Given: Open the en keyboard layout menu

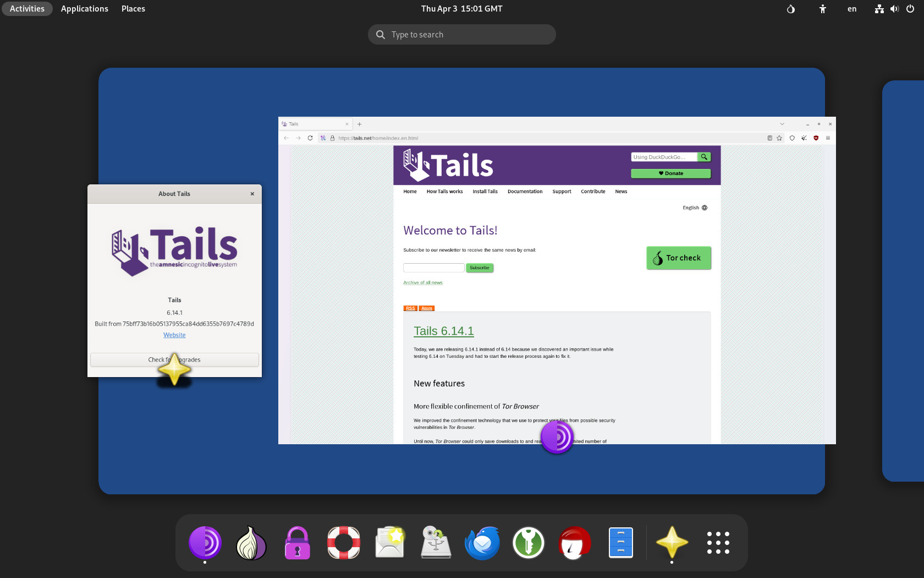Looking at the screenshot, I should point(852,9).
